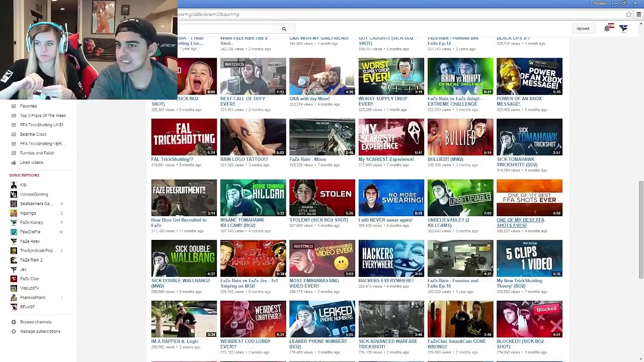Open video title FaZeClan SmackCam GONE WRONG!!
The height and width of the screenshot is (362, 644).
(x=457, y=344)
